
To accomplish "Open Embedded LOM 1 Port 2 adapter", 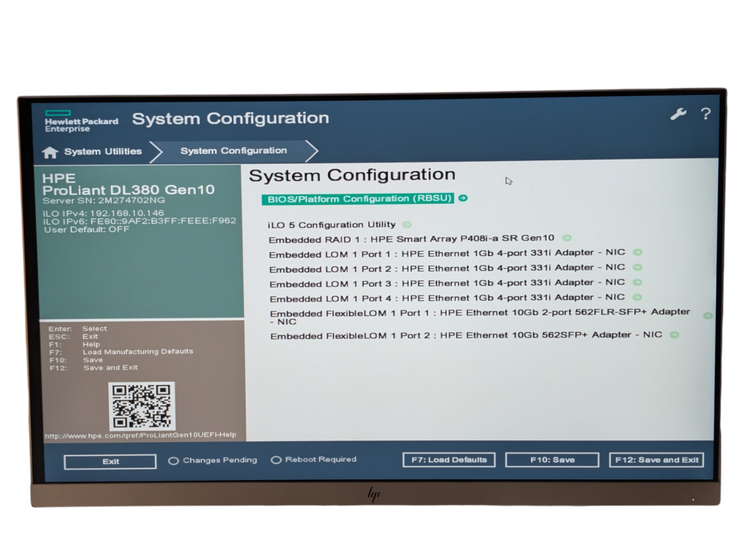I will tap(447, 268).
